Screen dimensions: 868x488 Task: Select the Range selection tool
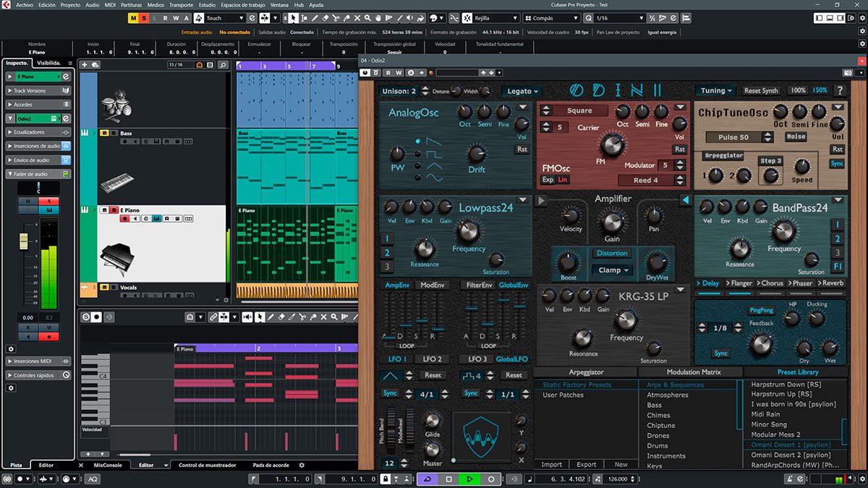click(x=305, y=17)
